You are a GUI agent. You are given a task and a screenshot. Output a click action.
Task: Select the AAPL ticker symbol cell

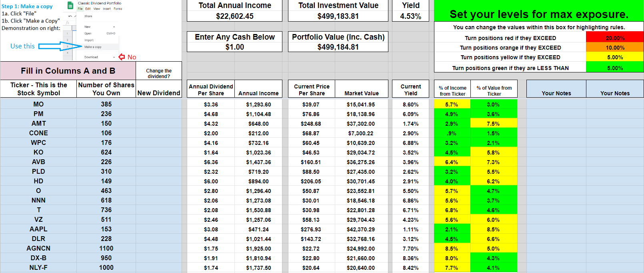click(x=38, y=229)
